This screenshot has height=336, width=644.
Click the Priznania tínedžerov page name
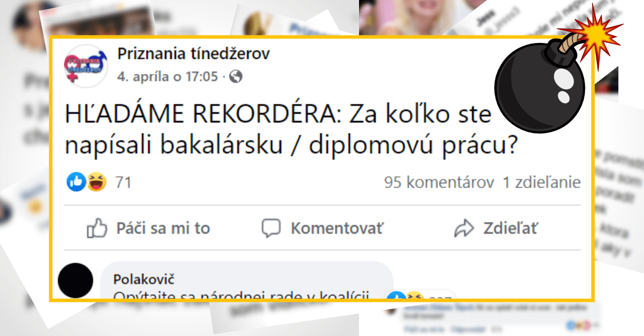(193, 54)
